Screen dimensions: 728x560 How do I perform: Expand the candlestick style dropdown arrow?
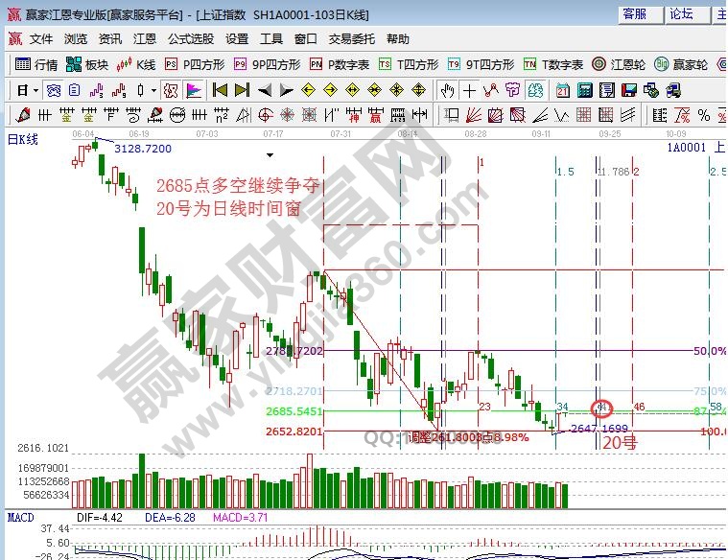[154, 90]
